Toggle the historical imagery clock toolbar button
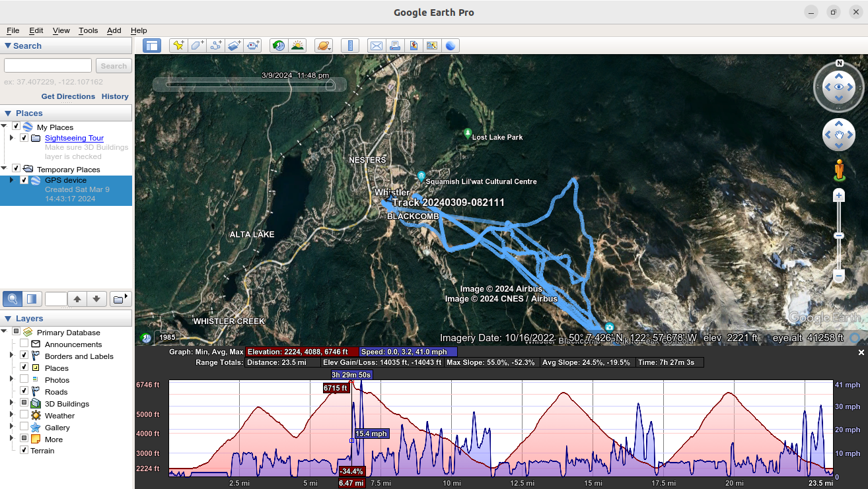Screen dimensions: 868x489 point(279,46)
